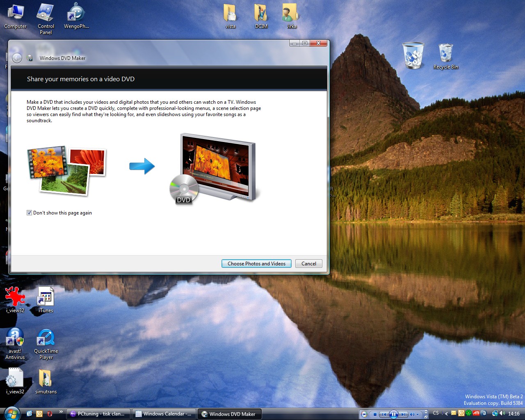Click the DVD Maker title bar icon
The width and height of the screenshot is (525, 420).
[x=30, y=58]
